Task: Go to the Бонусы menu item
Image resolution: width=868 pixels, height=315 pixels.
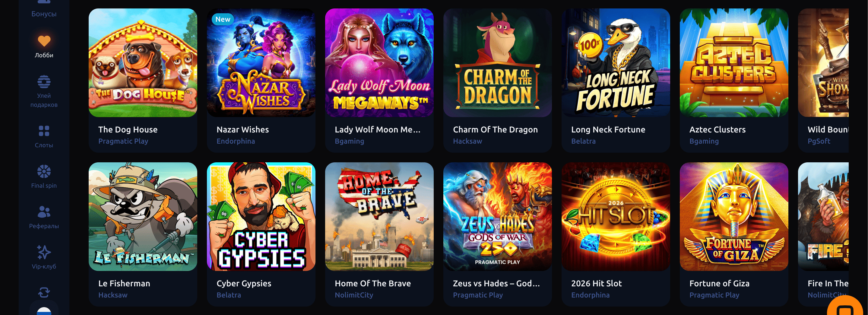Action: (x=44, y=14)
